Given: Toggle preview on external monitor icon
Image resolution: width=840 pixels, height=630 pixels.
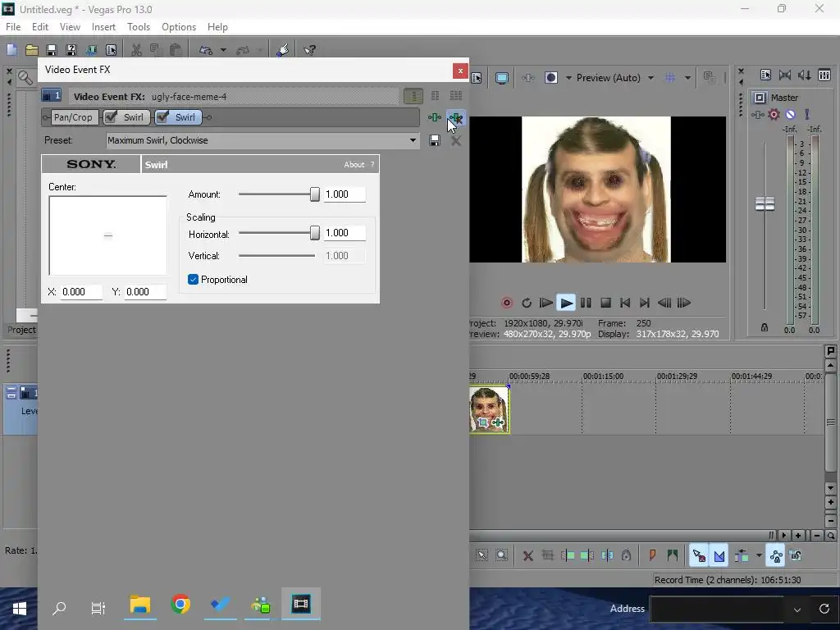Looking at the screenshot, I should pyautogui.click(x=501, y=78).
